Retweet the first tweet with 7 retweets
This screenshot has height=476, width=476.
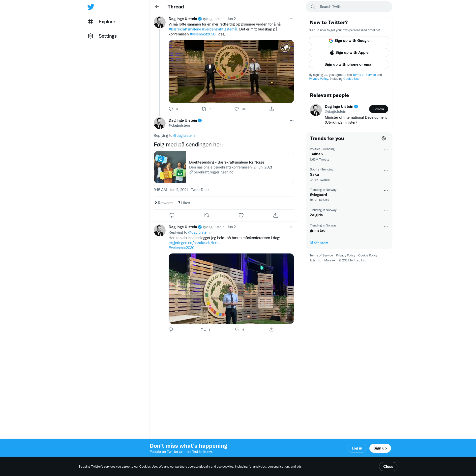[x=204, y=109]
